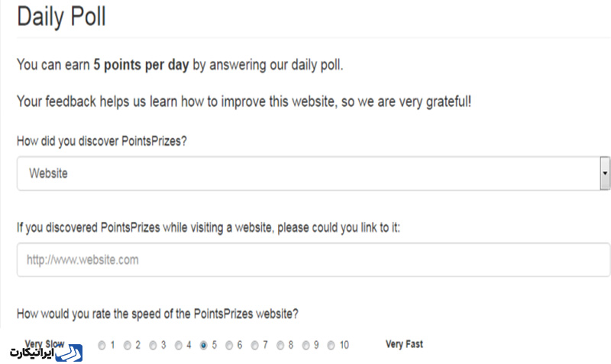
Task: Select speed rating 1 radio button
Action: [102, 346]
